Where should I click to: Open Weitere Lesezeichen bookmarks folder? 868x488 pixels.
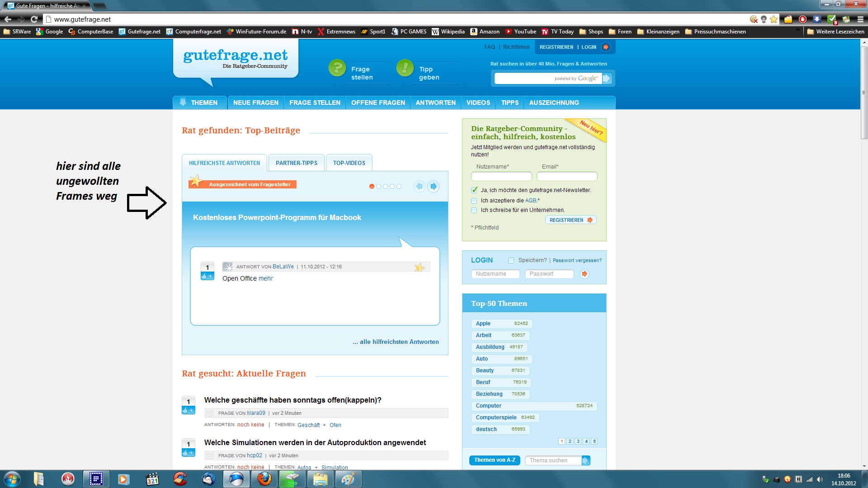[x=835, y=32]
